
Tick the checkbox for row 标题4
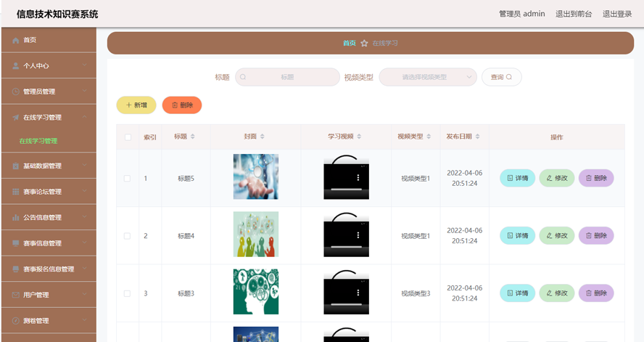pyautogui.click(x=128, y=236)
